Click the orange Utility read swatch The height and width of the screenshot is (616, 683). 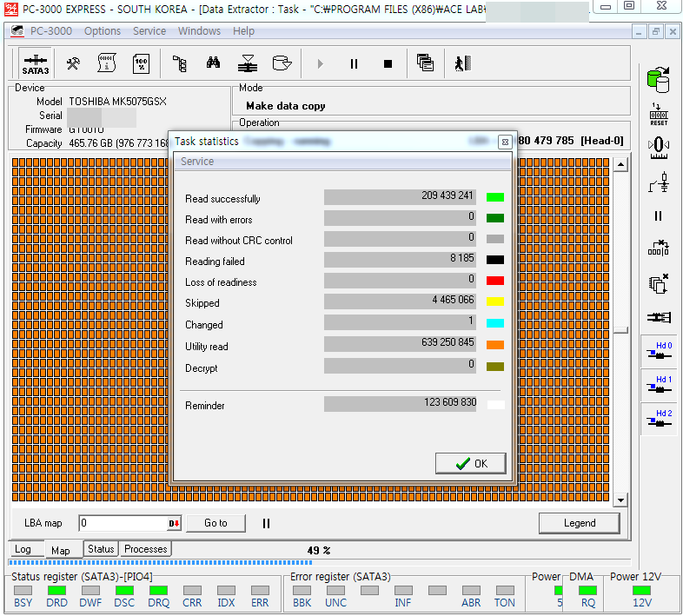(495, 345)
